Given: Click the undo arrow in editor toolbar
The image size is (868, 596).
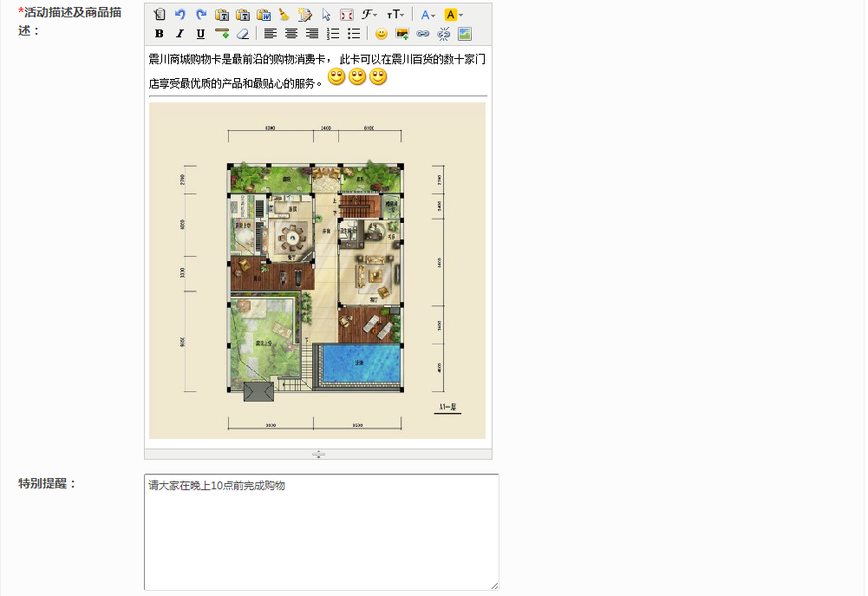Looking at the screenshot, I should click(x=180, y=15).
